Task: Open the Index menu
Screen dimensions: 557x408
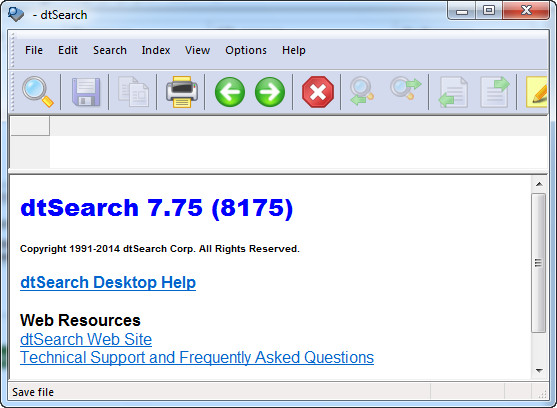Action: coord(156,50)
